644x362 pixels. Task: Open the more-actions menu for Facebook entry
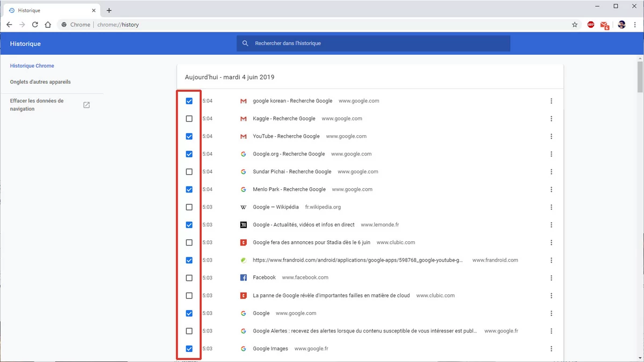(x=551, y=278)
